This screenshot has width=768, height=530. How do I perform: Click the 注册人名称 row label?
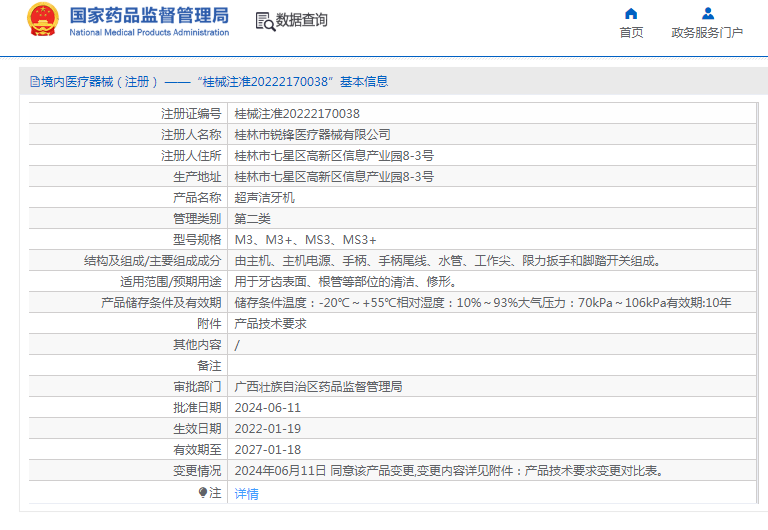(x=191, y=135)
